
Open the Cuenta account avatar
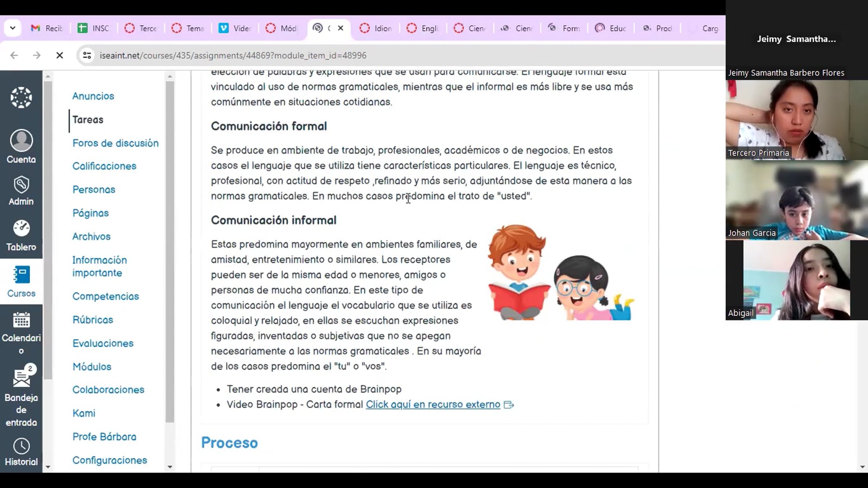[x=21, y=141]
